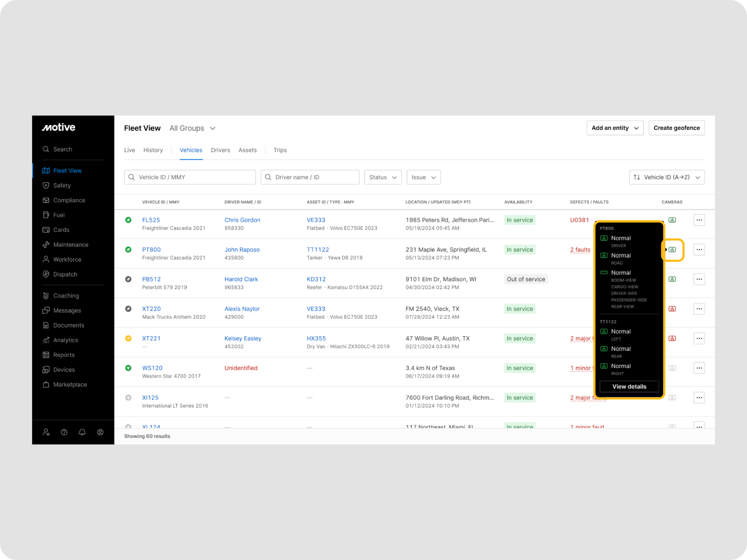The width and height of the screenshot is (747, 560).
Task: Click the Create geofence button
Action: pyautogui.click(x=677, y=128)
